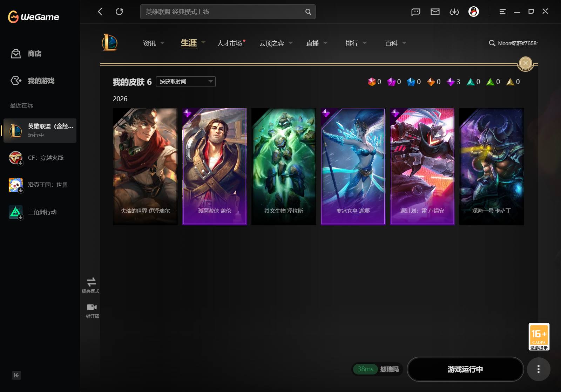Open the 失落的世界 伊泽瑞尔 skin card

[x=145, y=166]
